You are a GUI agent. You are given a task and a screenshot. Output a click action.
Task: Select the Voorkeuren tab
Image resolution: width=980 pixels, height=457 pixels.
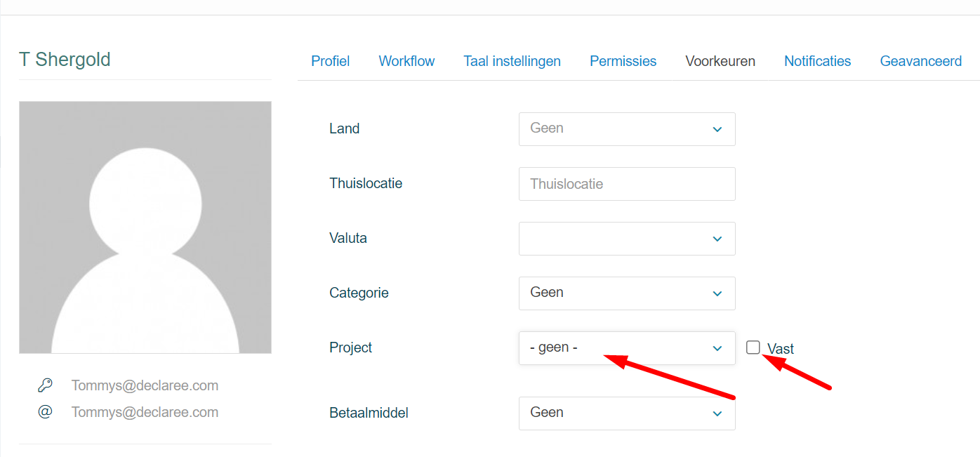tap(720, 61)
